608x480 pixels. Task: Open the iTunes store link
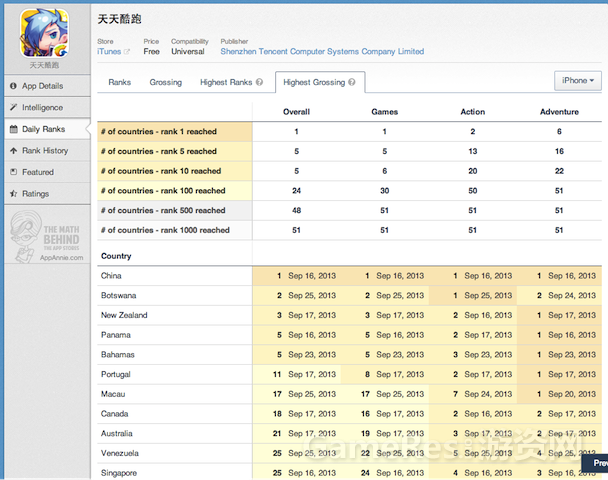[109, 52]
